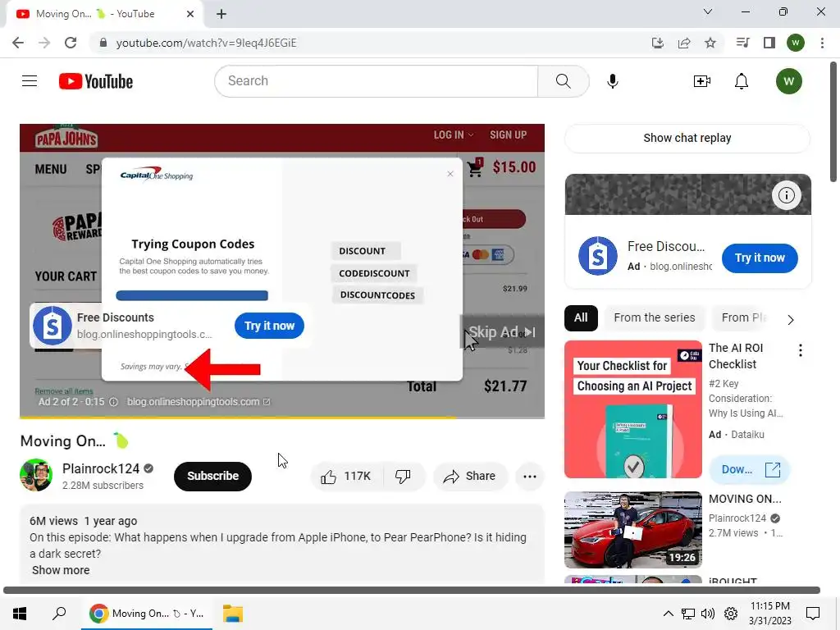Click the address bar URL
Screen dimensions: 840x630
click(x=206, y=43)
